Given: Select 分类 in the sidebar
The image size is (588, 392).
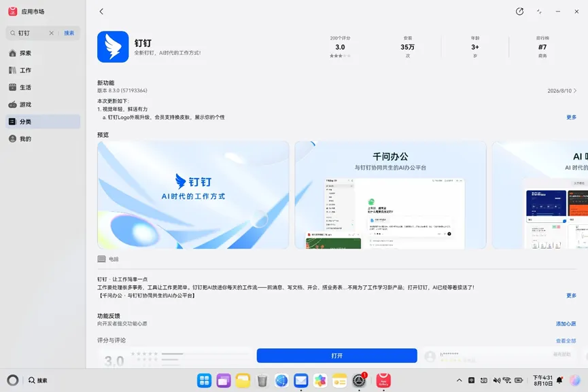Looking at the screenshot, I should tap(43, 122).
